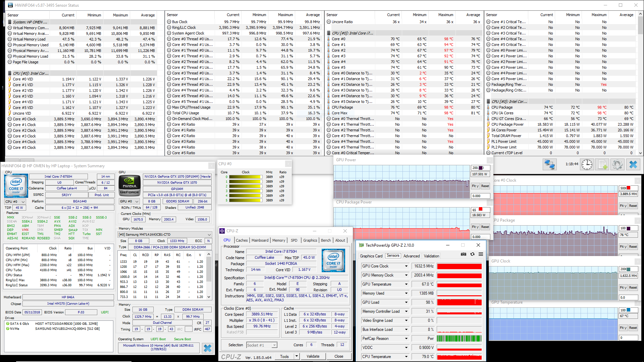Switch to the Mainboard tab in CPU-Z
Viewport: 644px width, 362px height.
(260, 240)
